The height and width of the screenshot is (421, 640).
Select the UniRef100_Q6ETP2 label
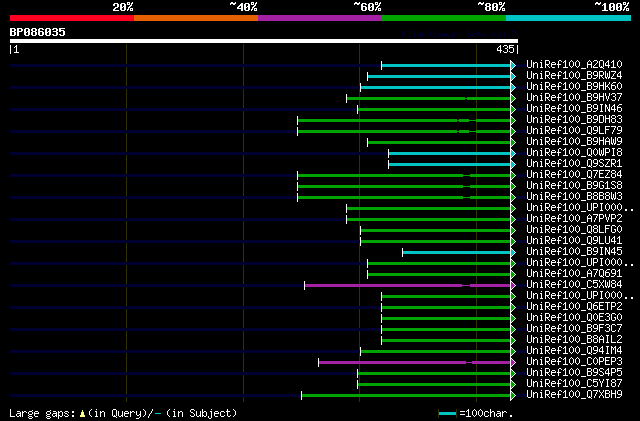(x=574, y=307)
